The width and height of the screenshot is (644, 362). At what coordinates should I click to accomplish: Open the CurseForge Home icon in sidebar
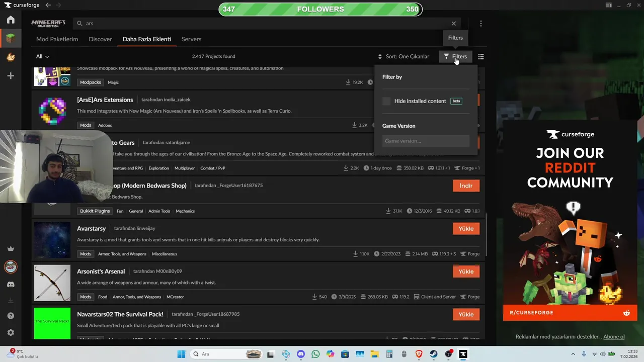point(11,20)
